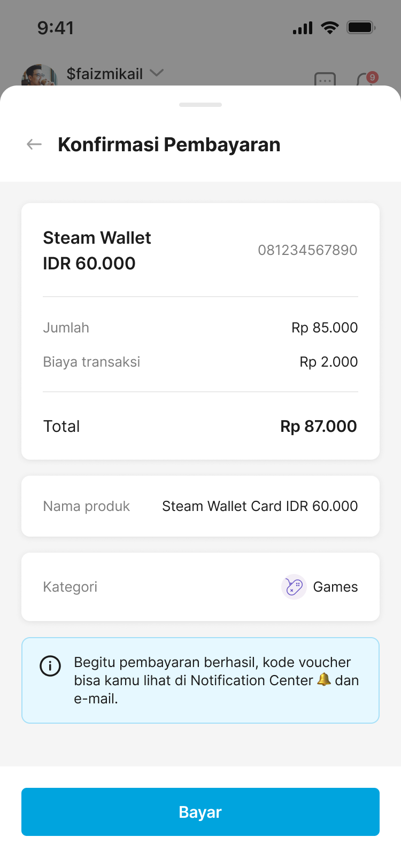Image resolution: width=401 pixels, height=868 pixels.
Task: Tap the Biaya transaksi fee Rp 2.000
Action: pos(328,362)
